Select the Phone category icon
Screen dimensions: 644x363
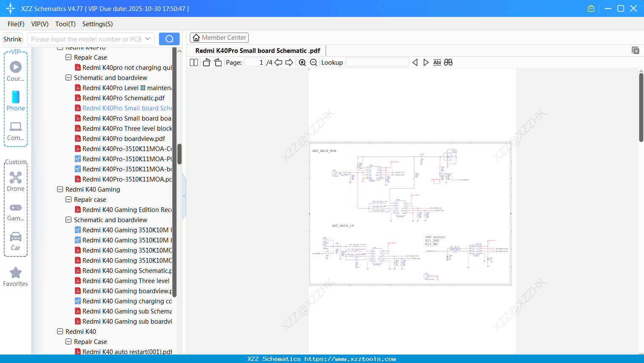16,101
